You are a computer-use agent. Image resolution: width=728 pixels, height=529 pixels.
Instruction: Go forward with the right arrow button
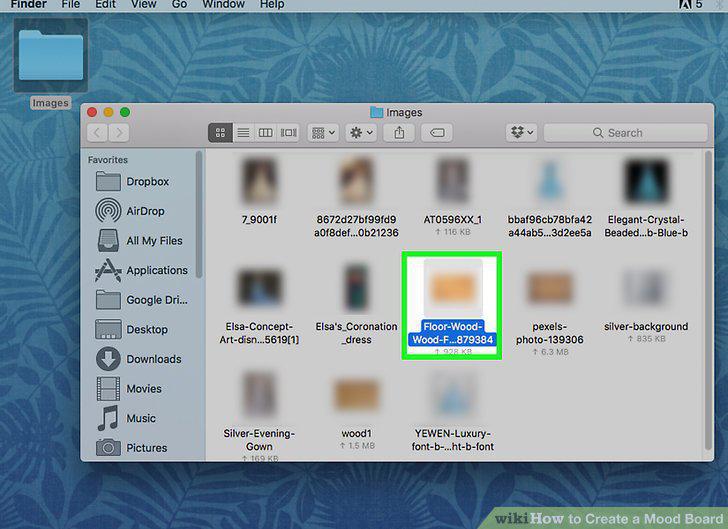(x=119, y=133)
